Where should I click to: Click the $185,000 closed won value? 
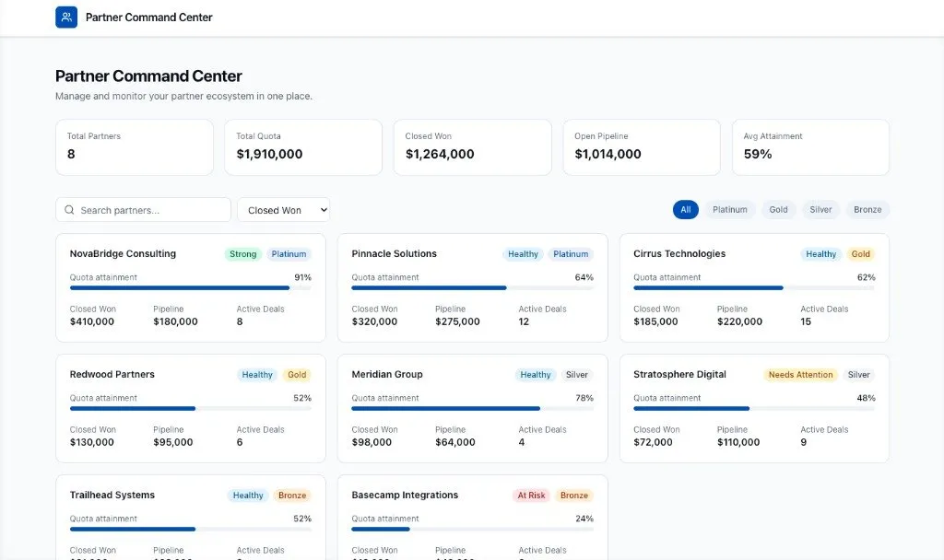[655, 321]
